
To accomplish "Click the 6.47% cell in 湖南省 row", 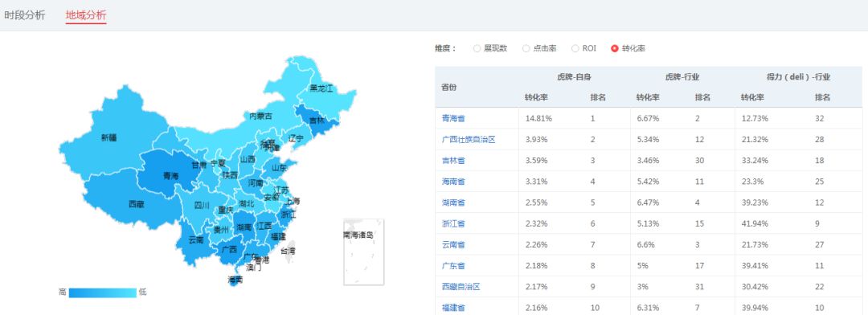I will pos(647,202).
